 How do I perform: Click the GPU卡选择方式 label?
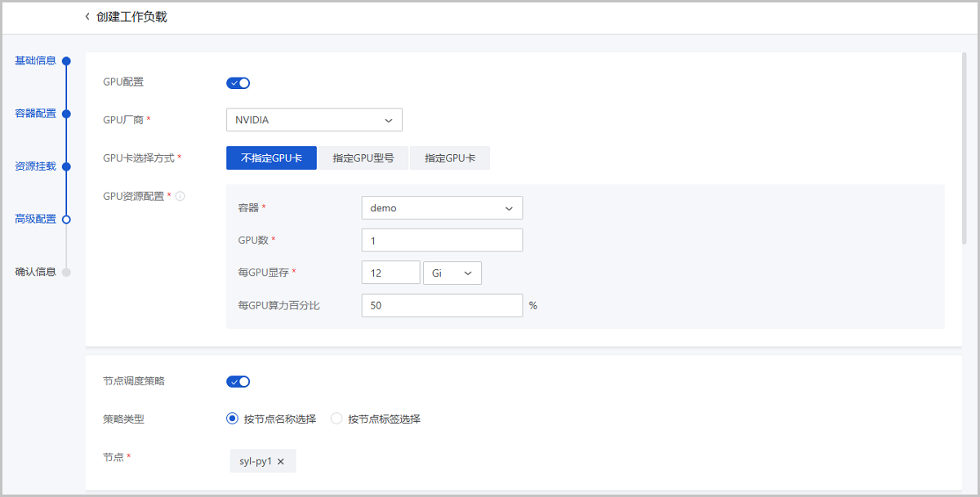point(139,158)
